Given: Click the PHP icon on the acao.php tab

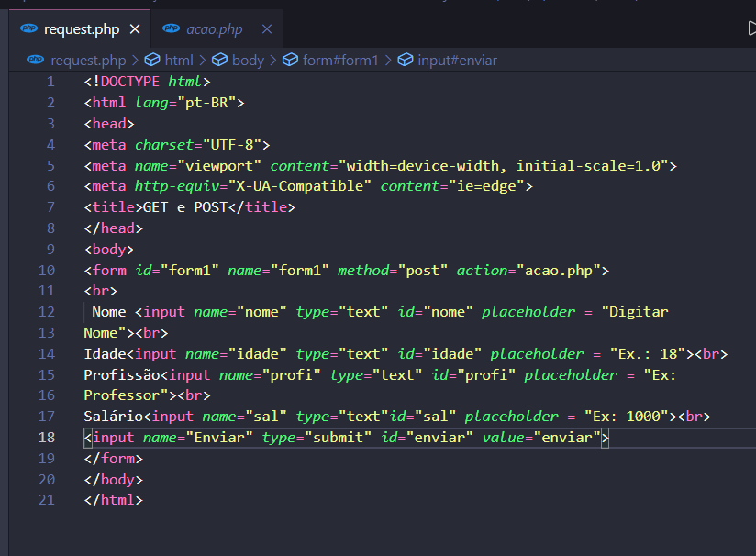Looking at the screenshot, I should tap(170, 28).
